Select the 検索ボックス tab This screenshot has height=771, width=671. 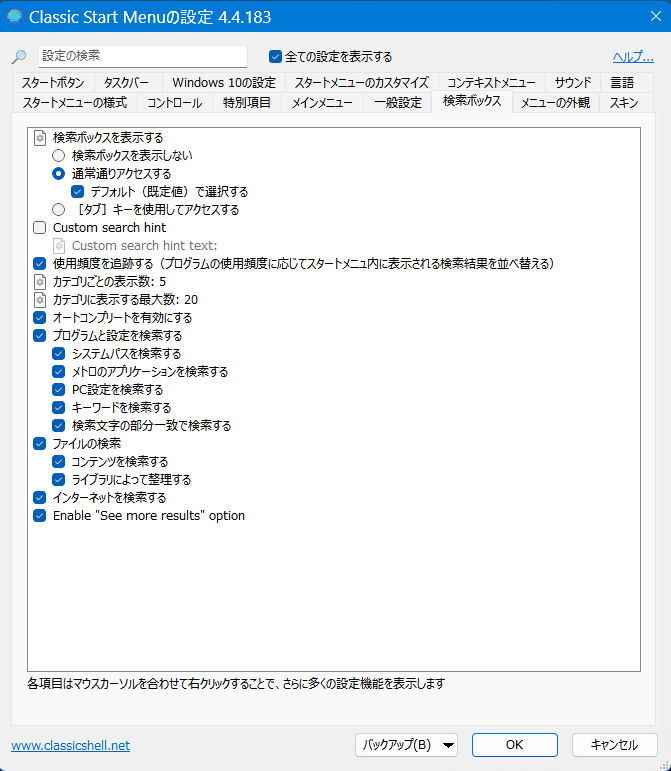tap(472, 101)
